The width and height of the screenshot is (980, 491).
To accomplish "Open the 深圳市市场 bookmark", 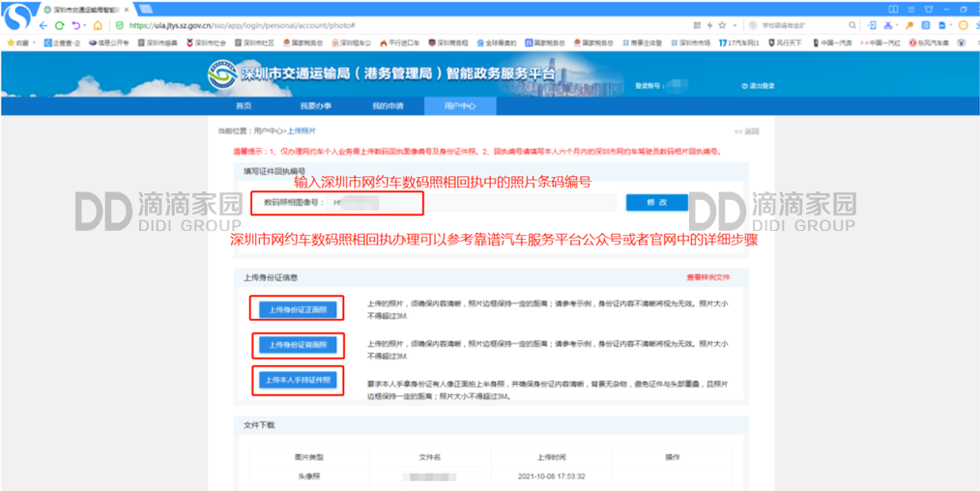I will click(x=691, y=43).
